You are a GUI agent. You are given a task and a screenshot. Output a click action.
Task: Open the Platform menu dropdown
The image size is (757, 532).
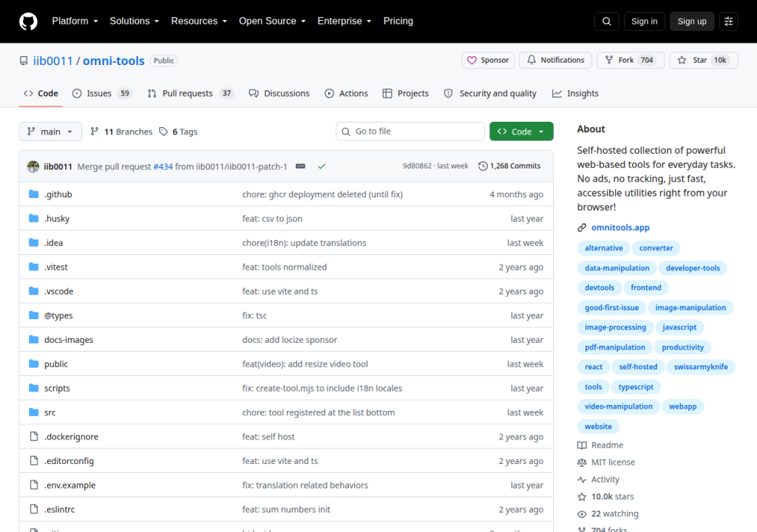pyautogui.click(x=75, y=21)
